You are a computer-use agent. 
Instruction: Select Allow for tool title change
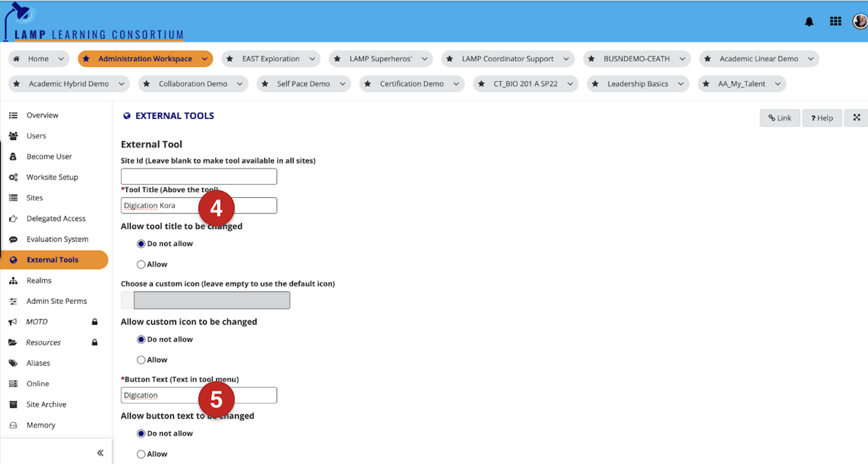pyautogui.click(x=141, y=265)
